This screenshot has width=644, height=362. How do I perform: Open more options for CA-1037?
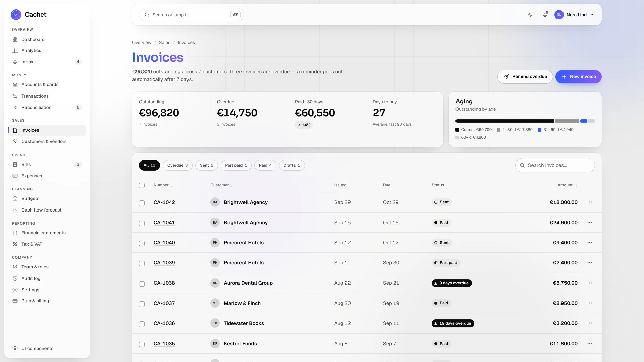(590, 303)
